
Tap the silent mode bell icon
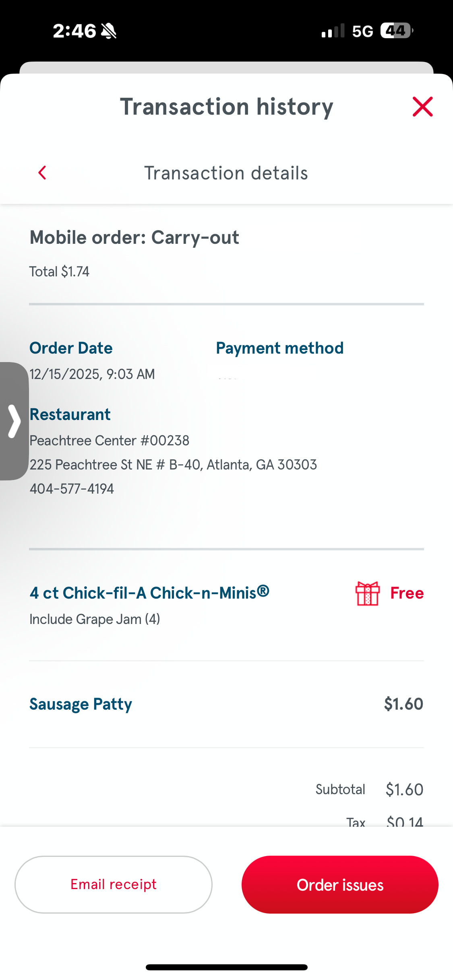click(x=109, y=31)
